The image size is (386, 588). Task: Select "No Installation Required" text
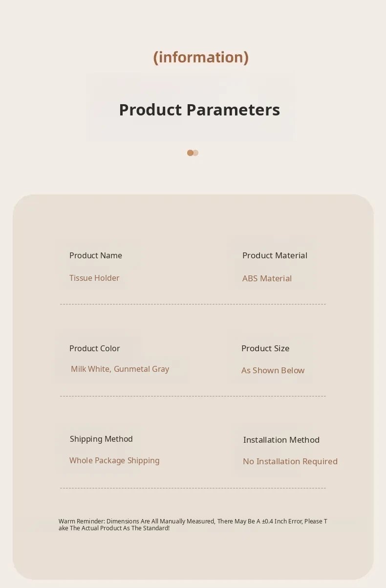tap(290, 461)
